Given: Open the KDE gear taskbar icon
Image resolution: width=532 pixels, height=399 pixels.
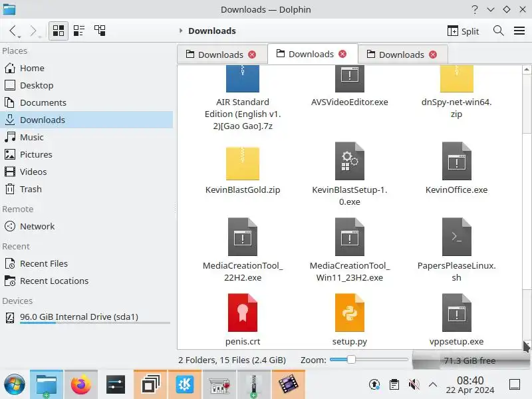Looking at the screenshot, I should pos(185,385).
